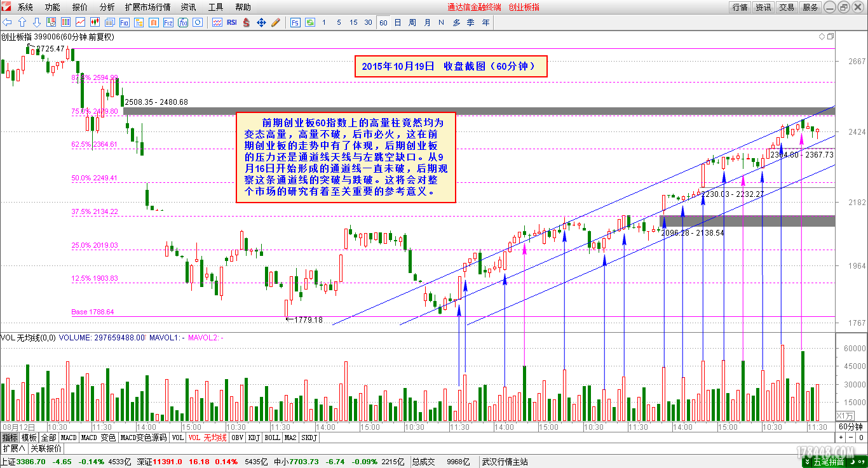Open the stacked documents toolbar icon

(109, 22)
